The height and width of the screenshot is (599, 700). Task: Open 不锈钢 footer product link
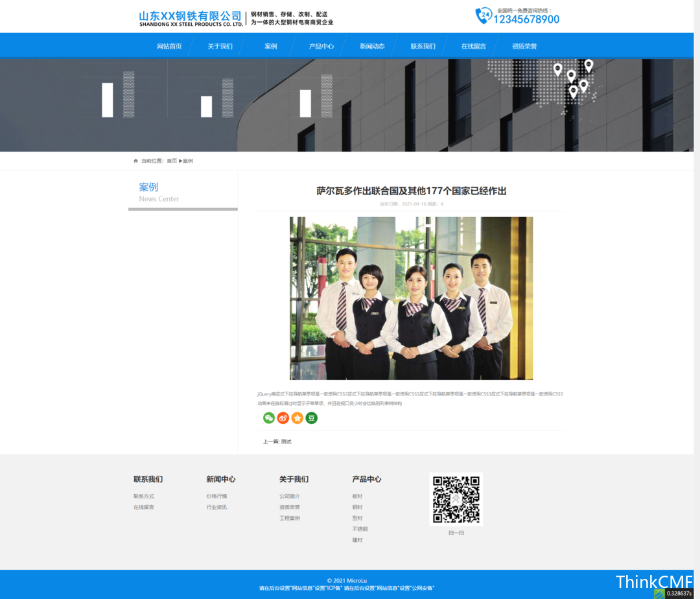360,529
